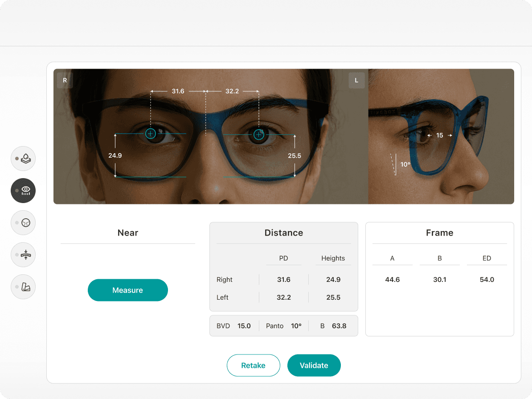Screen dimensions: 532x399
Task: Click the ED column header in Frame
Action: [487, 258]
